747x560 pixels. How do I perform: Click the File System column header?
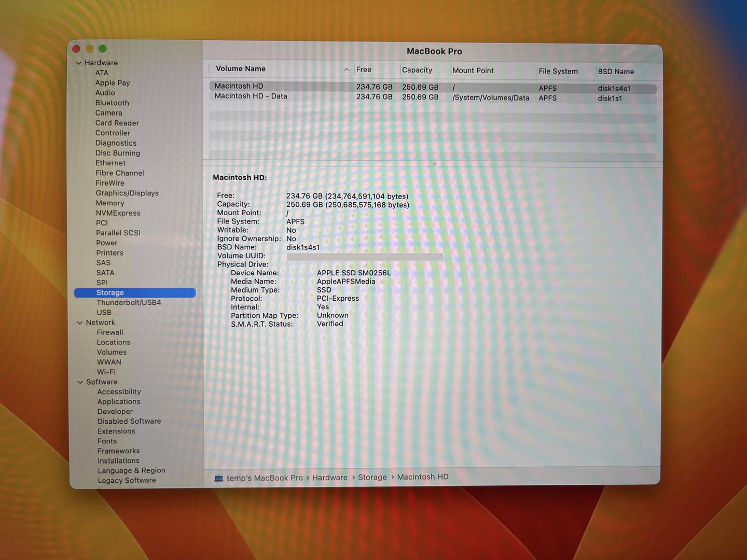click(x=558, y=71)
